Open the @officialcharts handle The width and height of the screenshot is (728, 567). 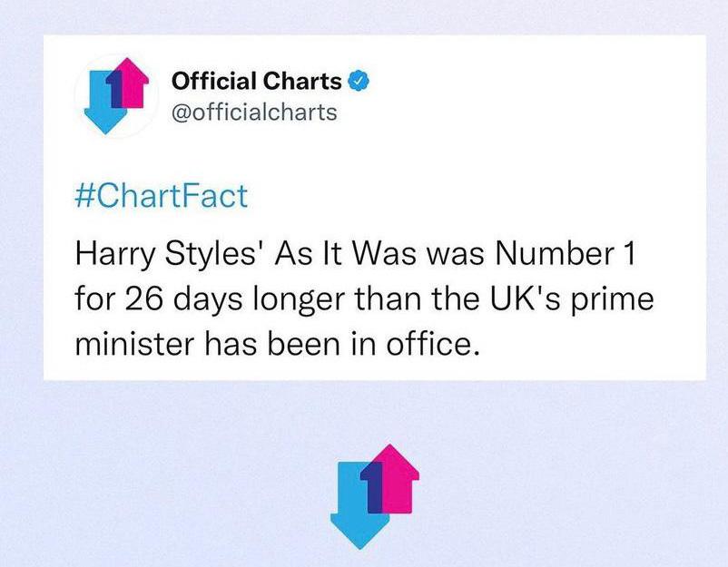[x=253, y=112]
